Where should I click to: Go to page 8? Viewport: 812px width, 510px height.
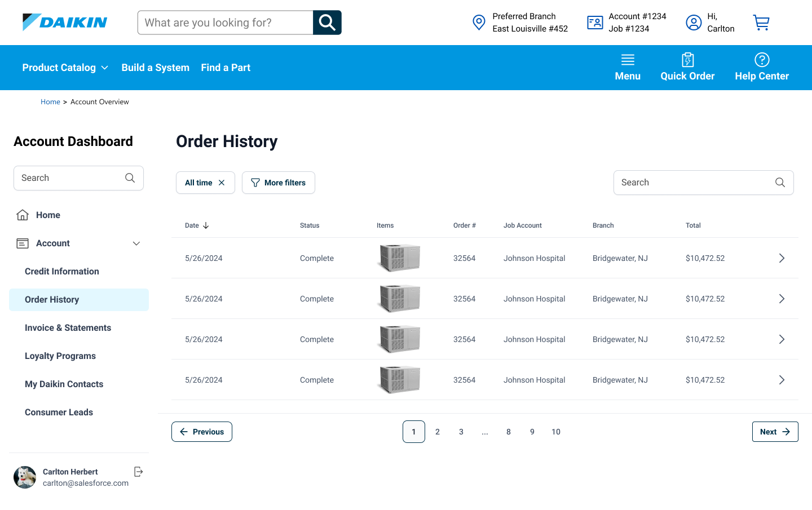(x=509, y=432)
